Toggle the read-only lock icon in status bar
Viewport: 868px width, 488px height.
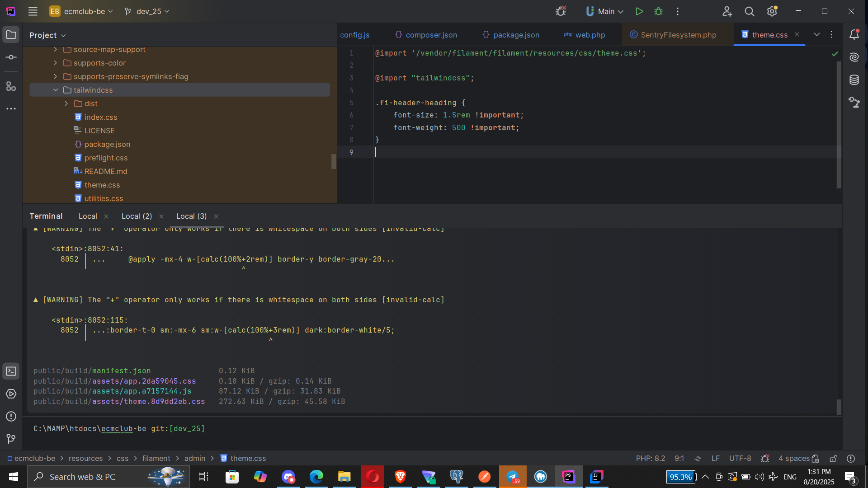click(x=833, y=458)
